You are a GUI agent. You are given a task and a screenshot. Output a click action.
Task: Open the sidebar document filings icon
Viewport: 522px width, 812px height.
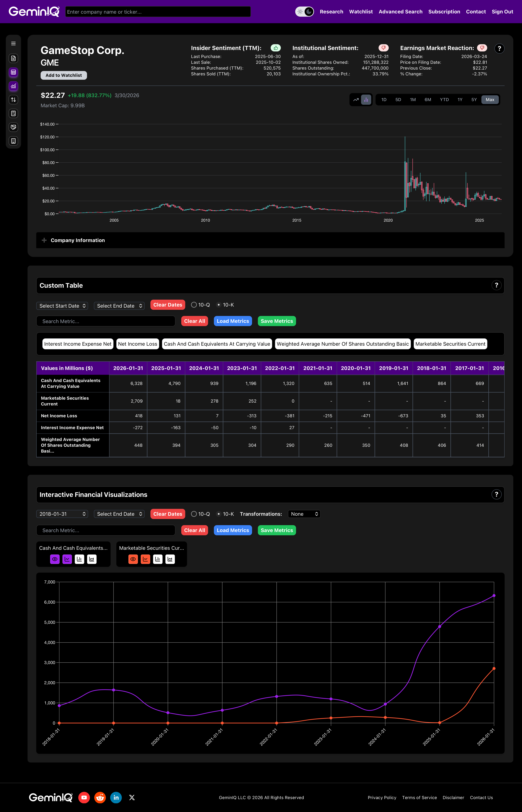[13, 58]
